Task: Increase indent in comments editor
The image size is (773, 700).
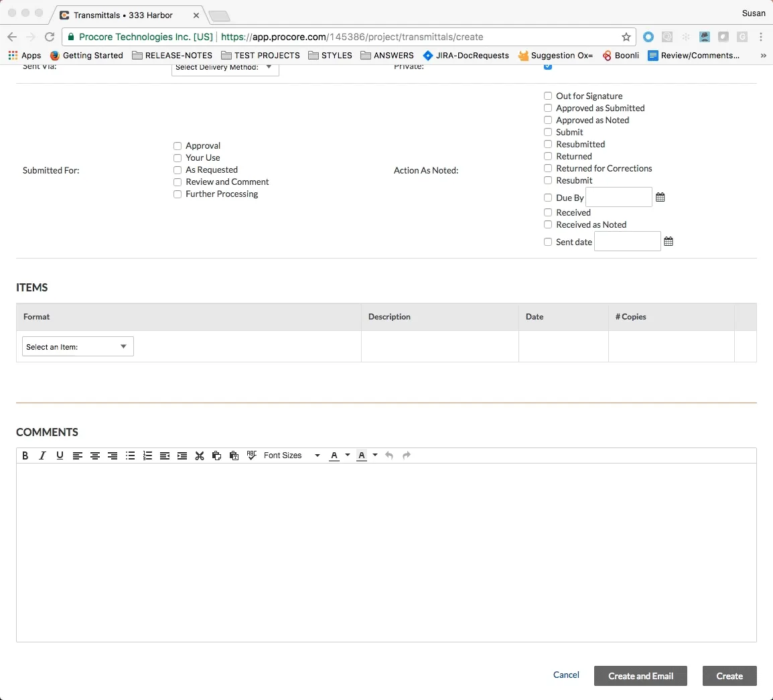Action: pyautogui.click(x=182, y=456)
